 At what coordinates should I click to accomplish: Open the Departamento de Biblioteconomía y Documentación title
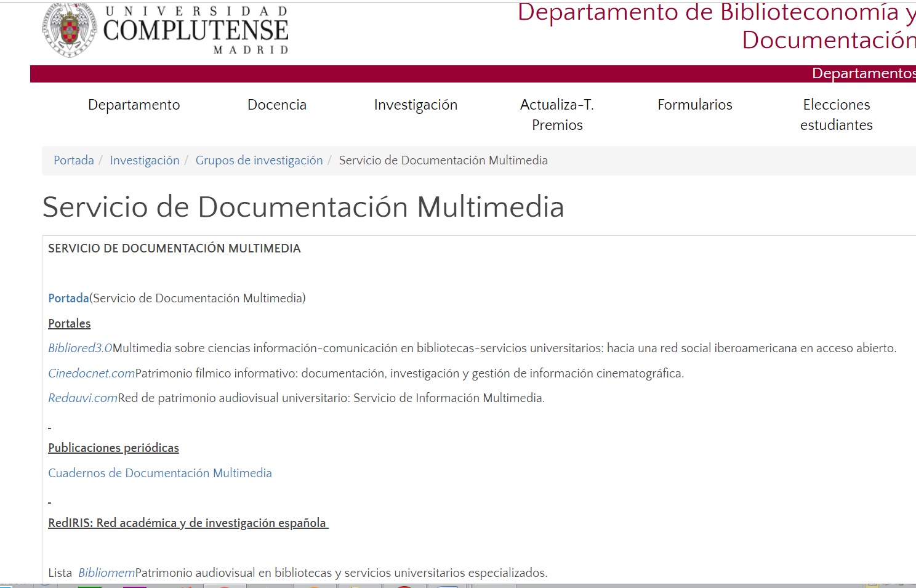(x=717, y=26)
